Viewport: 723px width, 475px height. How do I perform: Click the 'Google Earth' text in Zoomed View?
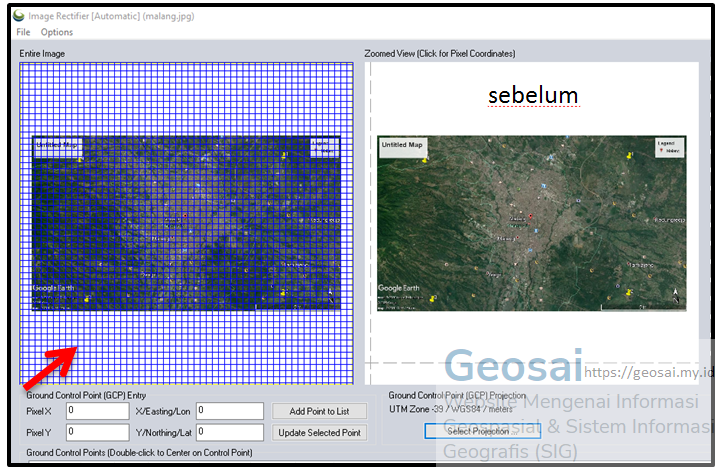399,288
